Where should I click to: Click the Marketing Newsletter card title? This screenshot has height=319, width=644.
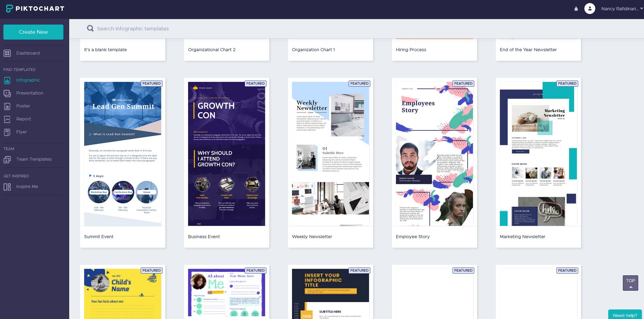coord(522,237)
